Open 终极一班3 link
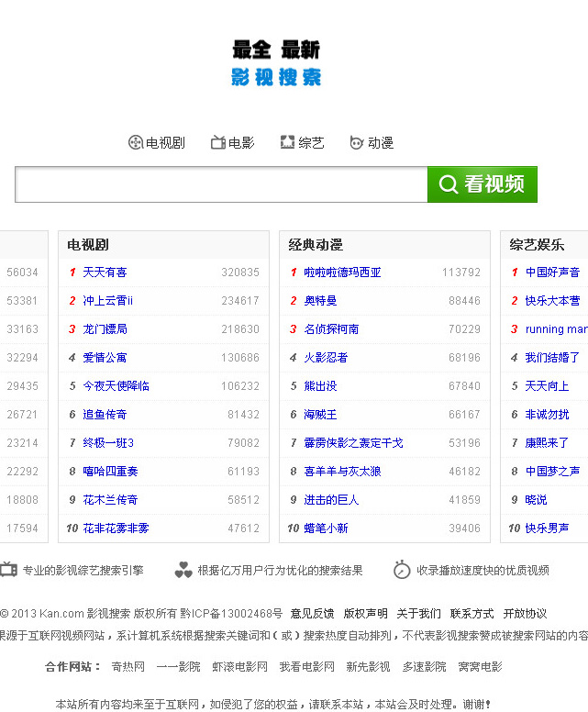The image size is (588, 712). (x=108, y=443)
